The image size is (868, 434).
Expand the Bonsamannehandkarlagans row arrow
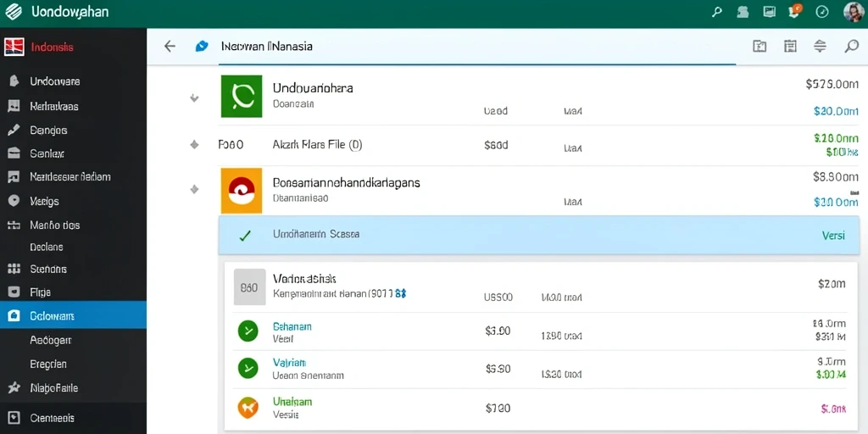click(x=194, y=189)
